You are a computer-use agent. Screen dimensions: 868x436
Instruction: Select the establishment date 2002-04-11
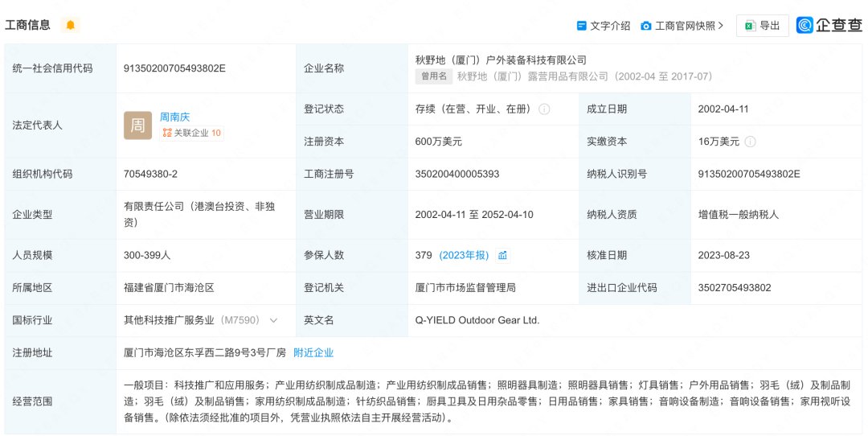click(723, 109)
